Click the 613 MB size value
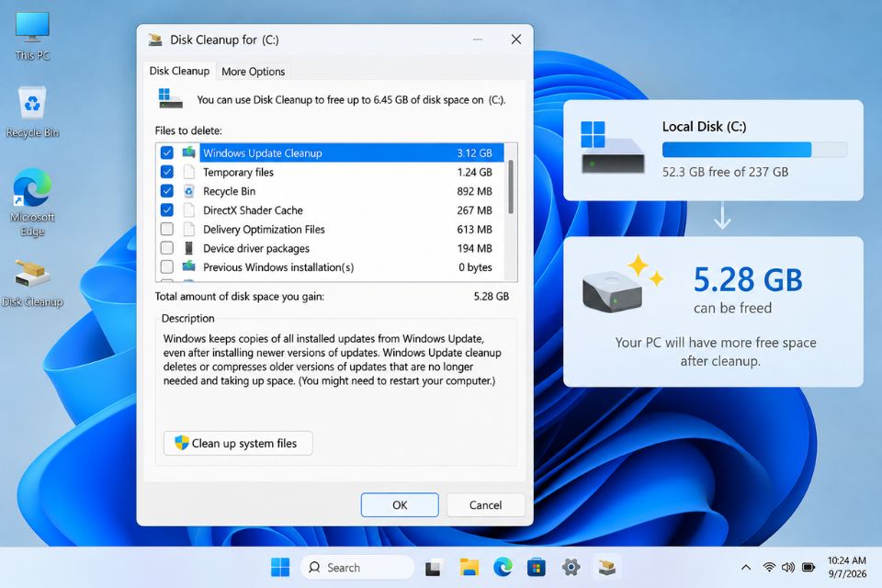This screenshot has height=588, width=882. click(474, 230)
